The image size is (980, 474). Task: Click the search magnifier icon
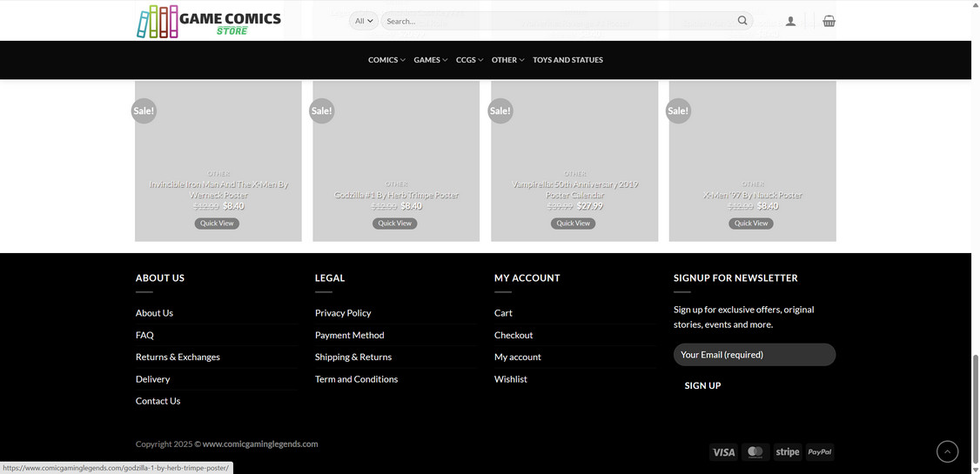742,21
